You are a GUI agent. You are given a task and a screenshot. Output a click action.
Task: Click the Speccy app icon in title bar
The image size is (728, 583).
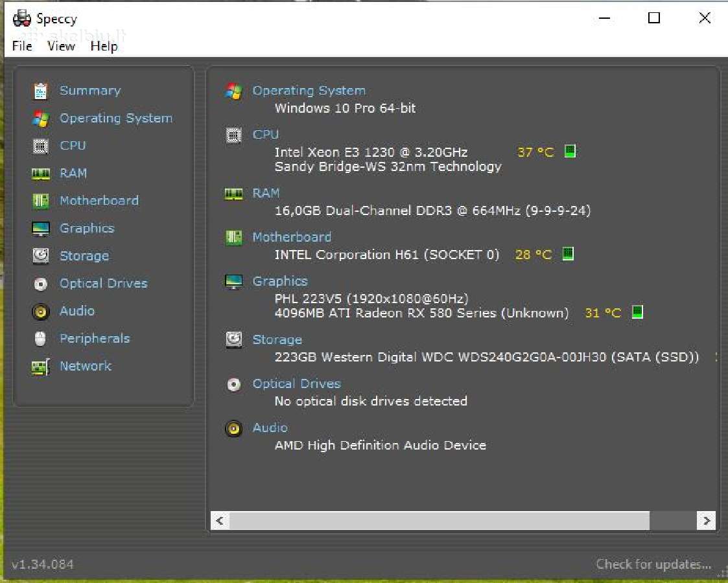pos(21,18)
